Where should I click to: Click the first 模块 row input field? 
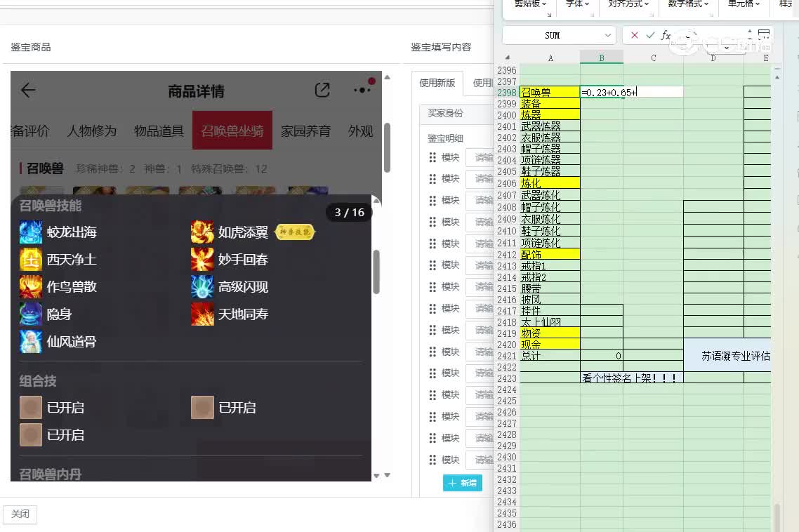click(481, 158)
